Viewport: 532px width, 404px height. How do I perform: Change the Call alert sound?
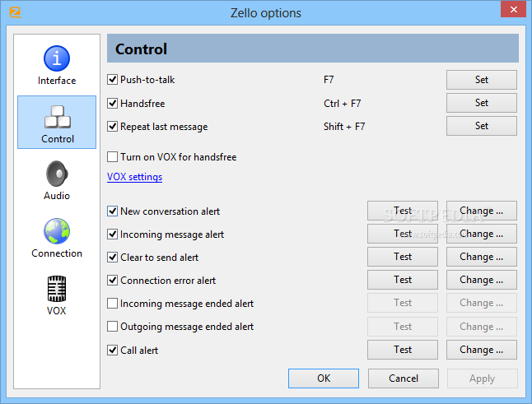(x=482, y=350)
